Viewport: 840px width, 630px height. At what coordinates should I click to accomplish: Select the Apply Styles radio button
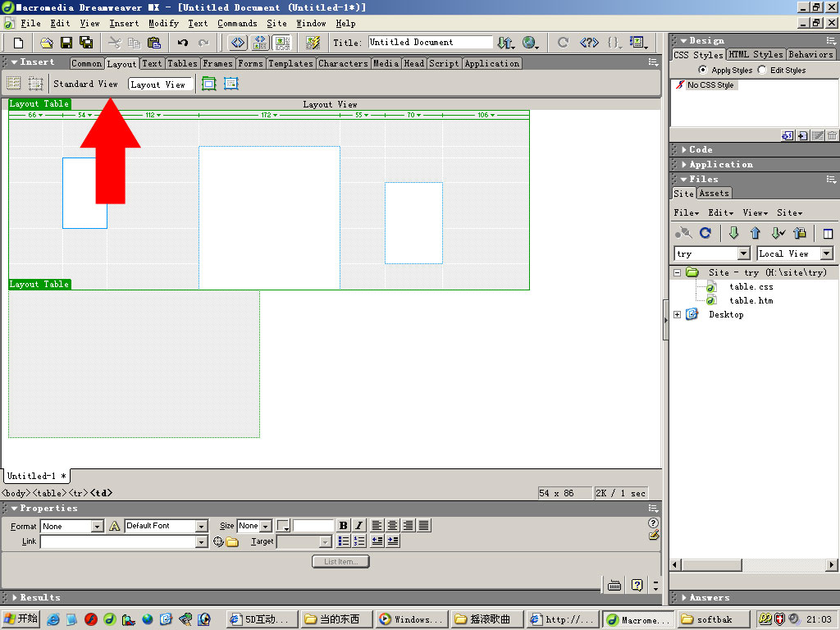702,71
